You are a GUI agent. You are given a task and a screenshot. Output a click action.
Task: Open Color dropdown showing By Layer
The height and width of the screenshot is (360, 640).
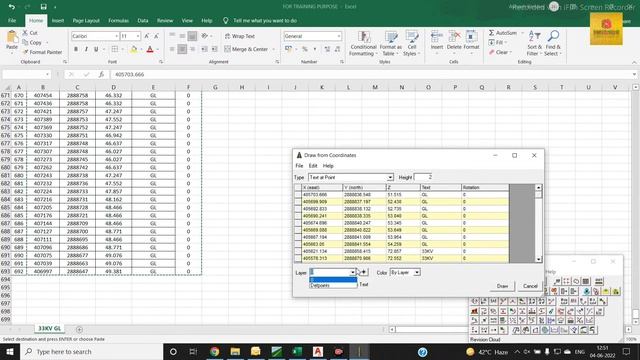tap(417, 272)
